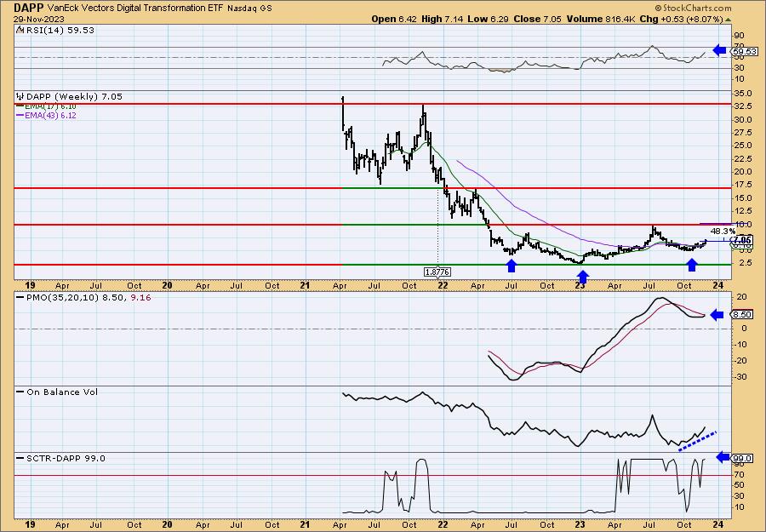The width and height of the screenshot is (766, 532).
Task: Click the 7.05 last price tag
Action: coord(743,240)
